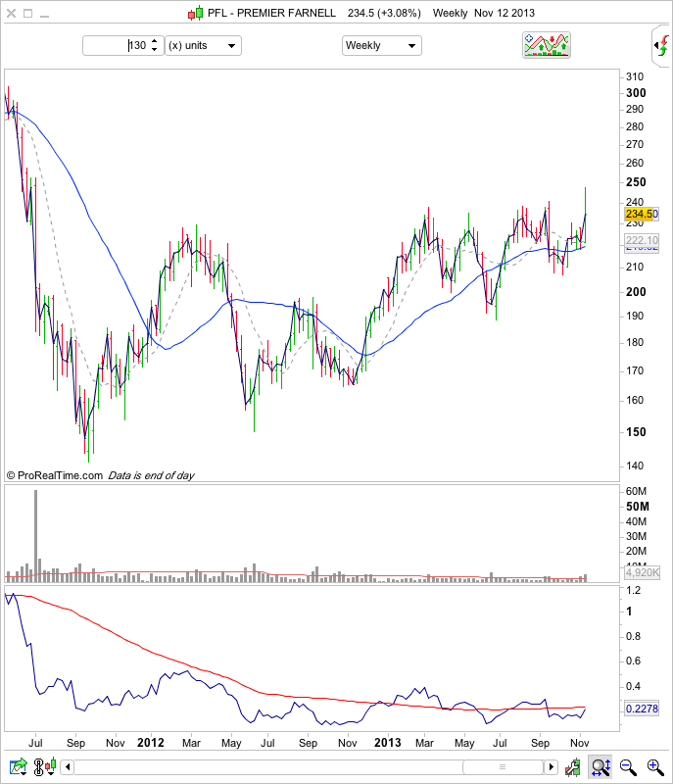Minimize the chart window
This screenshot has height=784, width=673.
(44, 16)
